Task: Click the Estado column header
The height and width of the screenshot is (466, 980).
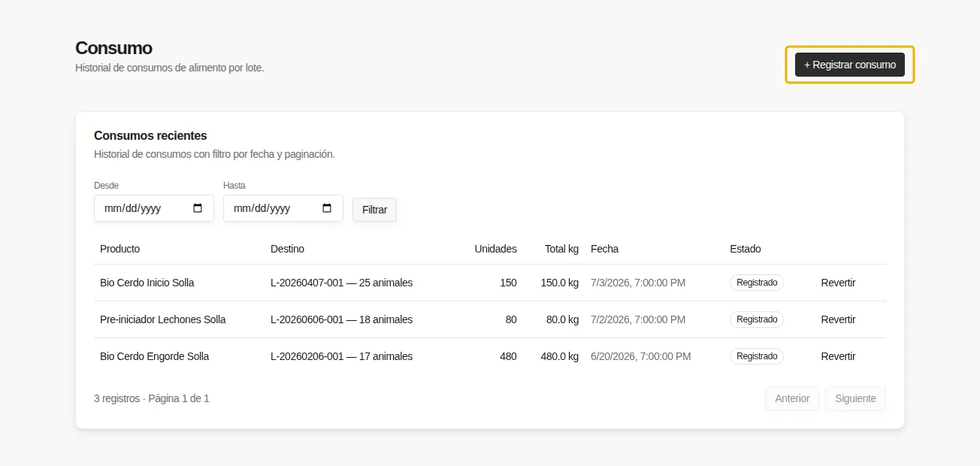Action: [745, 249]
